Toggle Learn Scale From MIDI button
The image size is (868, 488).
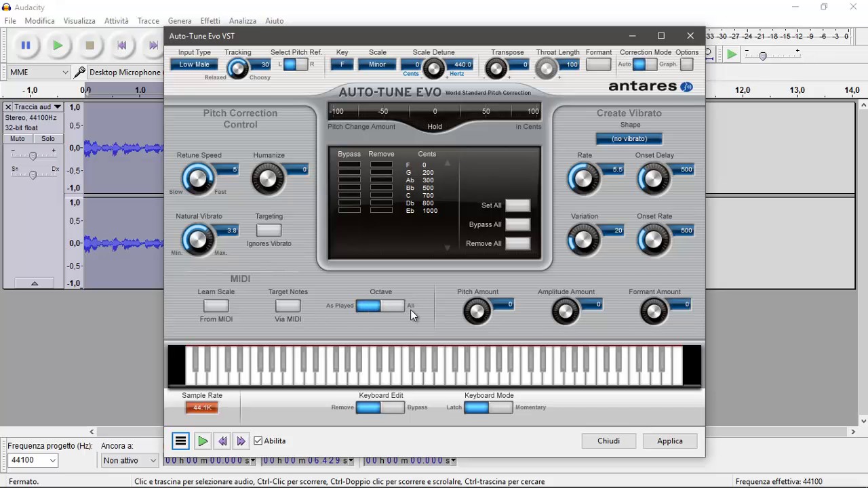[216, 306]
